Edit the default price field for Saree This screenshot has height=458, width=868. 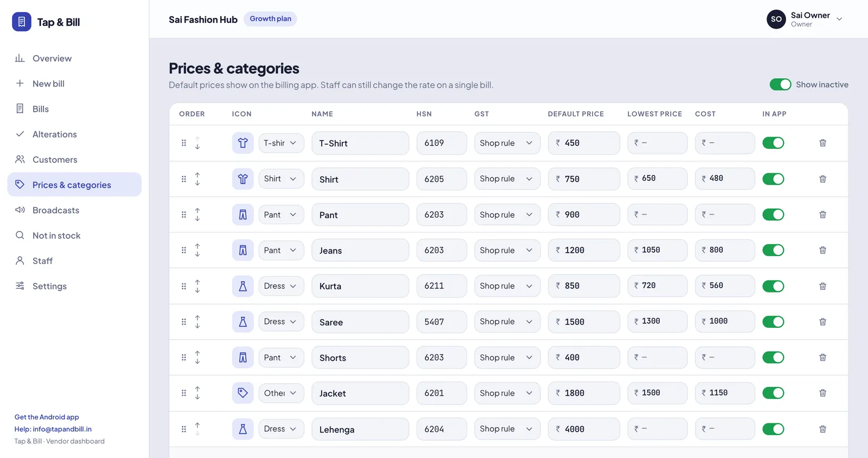(x=584, y=322)
